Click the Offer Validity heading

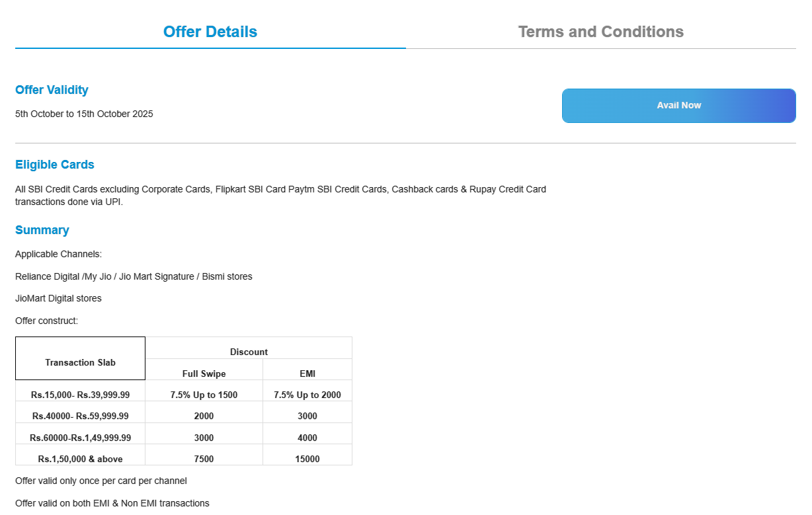click(52, 90)
